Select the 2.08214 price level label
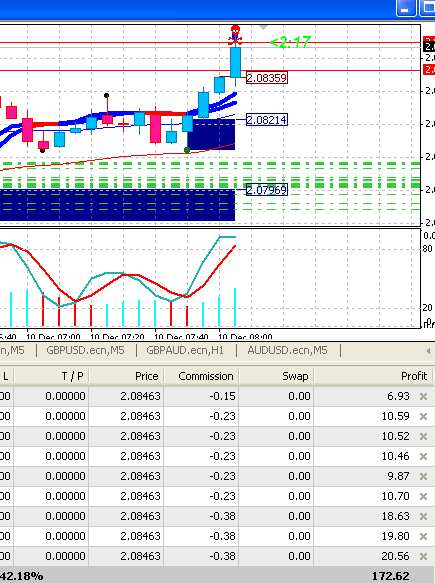435x583 pixels. (267, 120)
